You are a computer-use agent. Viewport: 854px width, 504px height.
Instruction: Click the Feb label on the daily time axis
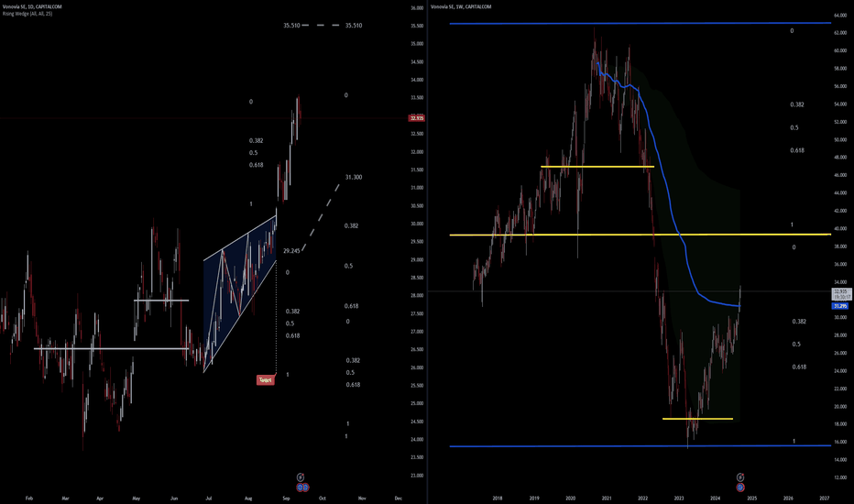coord(29,498)
